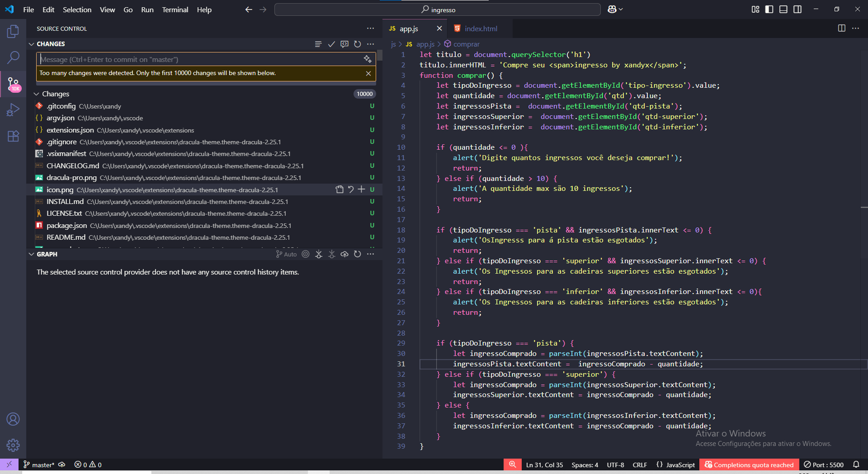Split the editor to the right
The width and height of the screenshot is (868, 474).
point(842,28)
